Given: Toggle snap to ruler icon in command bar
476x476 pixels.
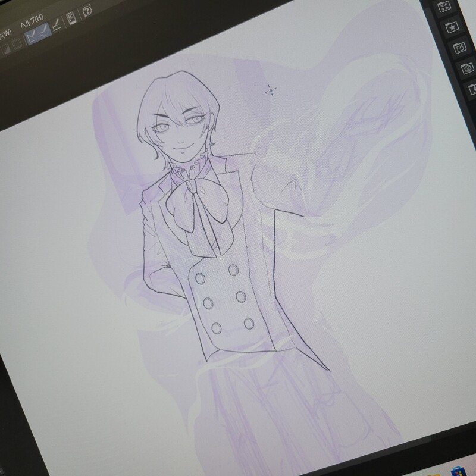Looking at the screenshot, I should point(32,37).
